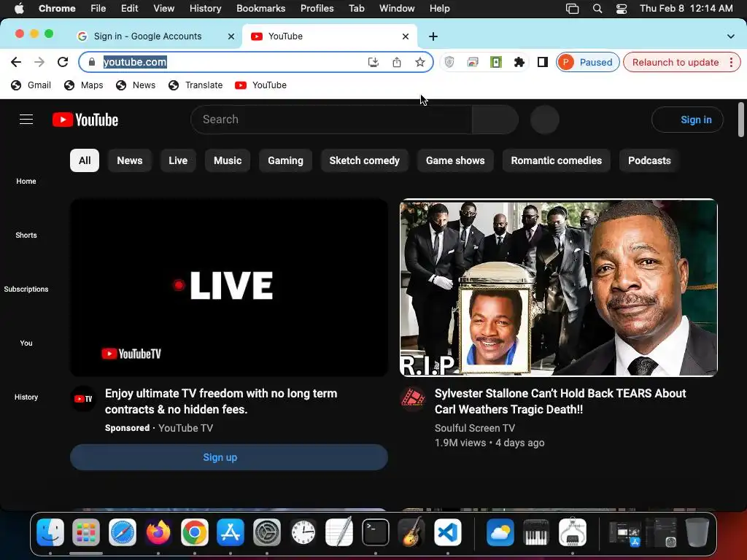Open the Bookmarks menu
This screenshot has width=747, height=560.
pos(260,9)
